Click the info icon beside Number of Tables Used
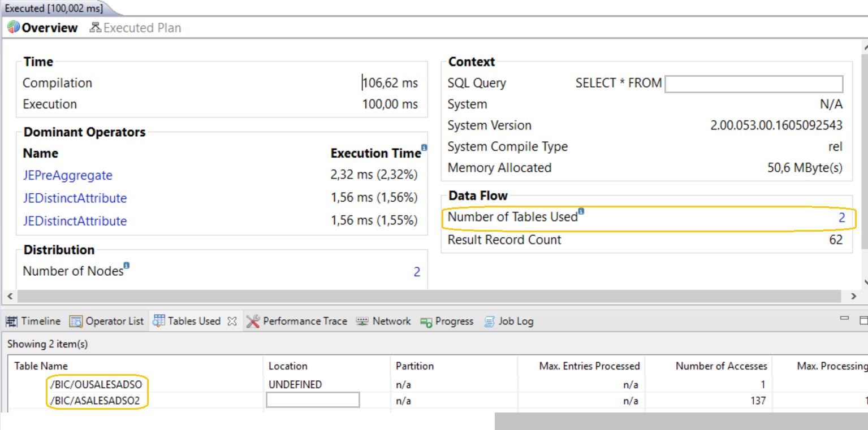Screen dimensions: 868x430 tap(581, 211)
